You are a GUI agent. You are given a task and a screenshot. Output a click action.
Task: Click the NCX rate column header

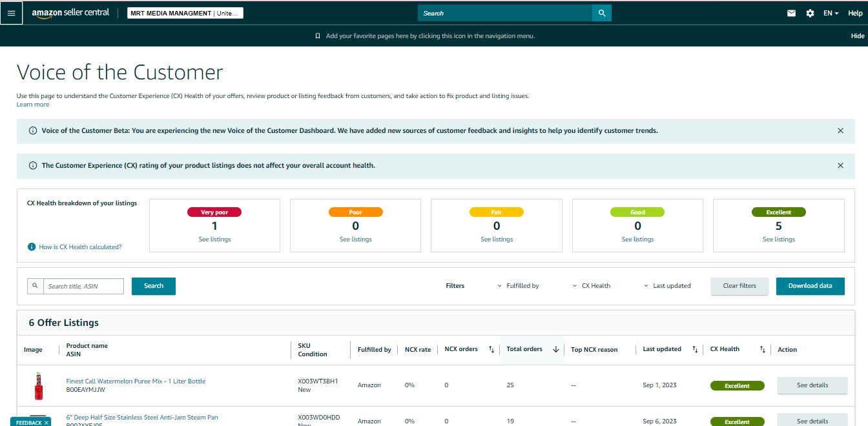point(418,350)
